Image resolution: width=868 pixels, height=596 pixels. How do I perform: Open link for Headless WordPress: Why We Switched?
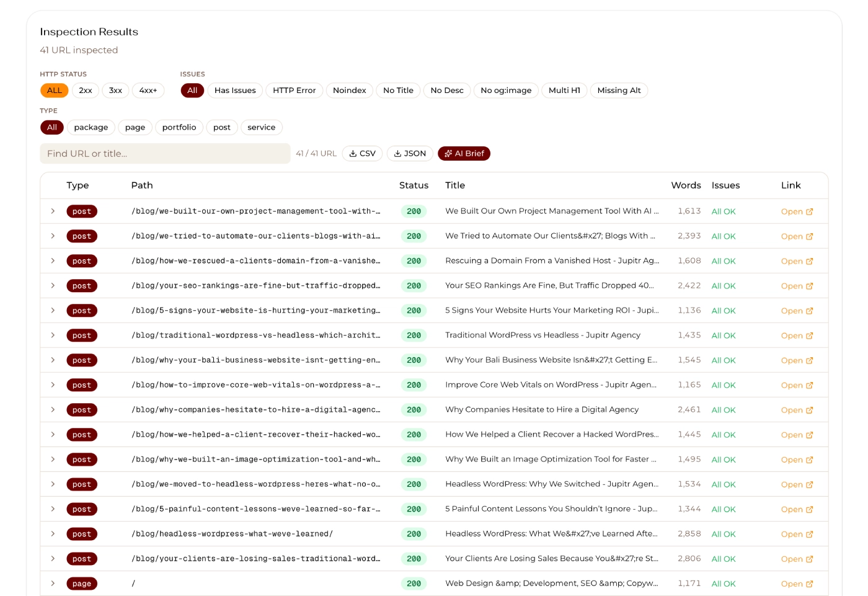coord(797,484)
